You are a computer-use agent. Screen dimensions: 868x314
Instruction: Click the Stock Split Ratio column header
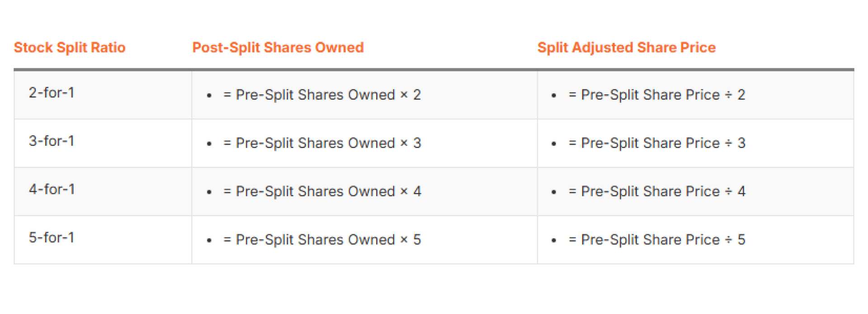pos(70,47)
